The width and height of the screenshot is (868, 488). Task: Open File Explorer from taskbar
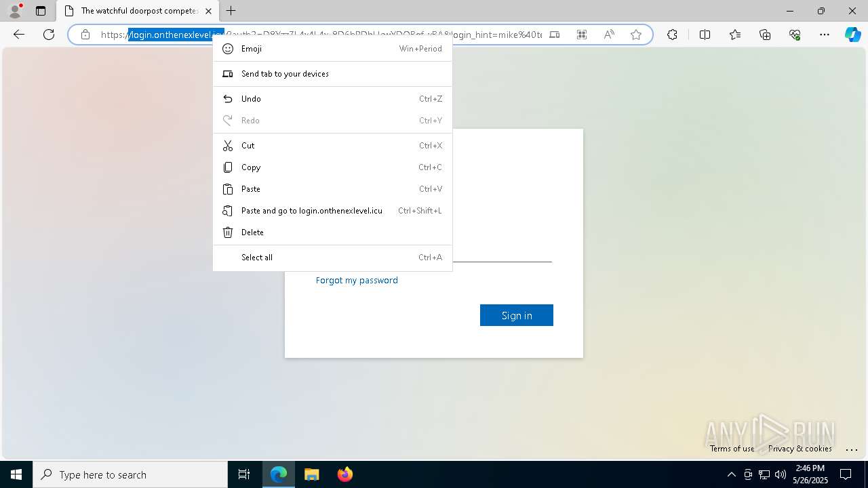tap(311, 474)
